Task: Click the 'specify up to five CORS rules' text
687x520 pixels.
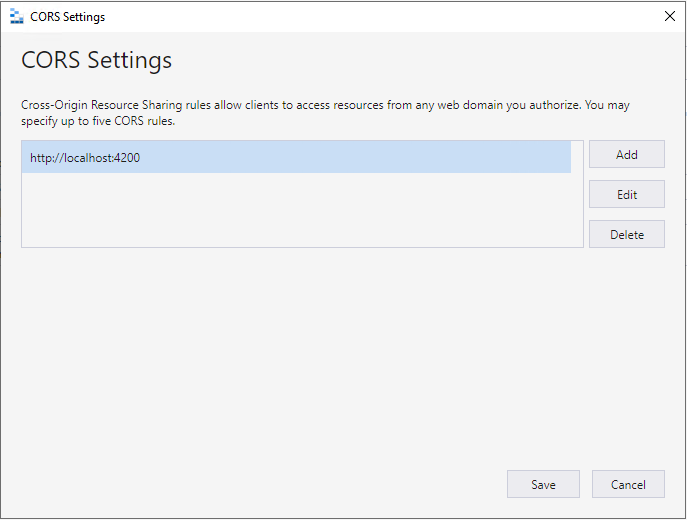Action: pos(98,121)
